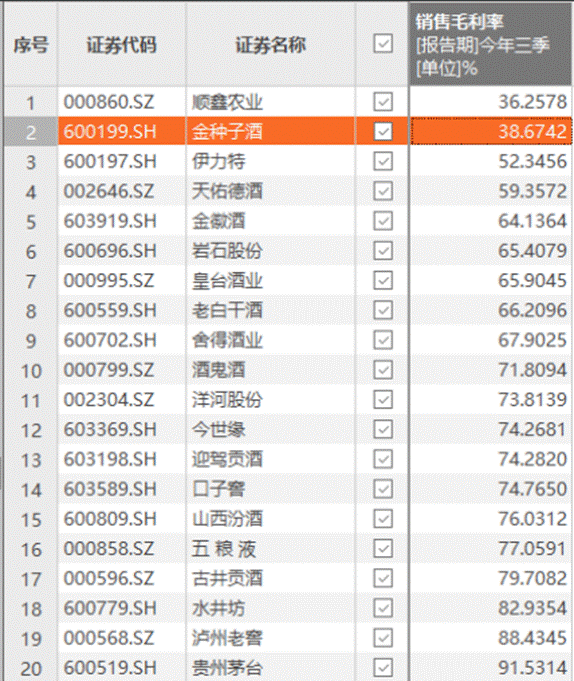Select row number 2 header
The height and width of the screenshot is (681, 574).
click(30, 132)
